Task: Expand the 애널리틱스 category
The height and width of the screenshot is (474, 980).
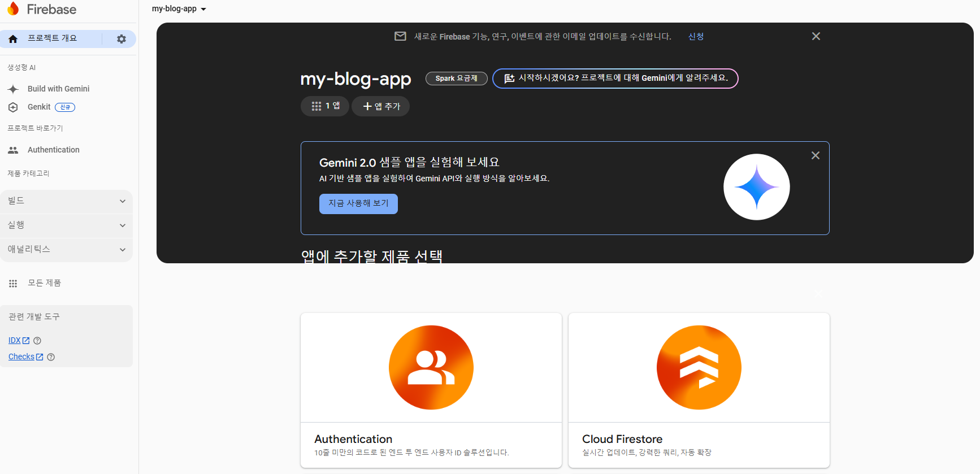Action: click(x=66, y=250)
